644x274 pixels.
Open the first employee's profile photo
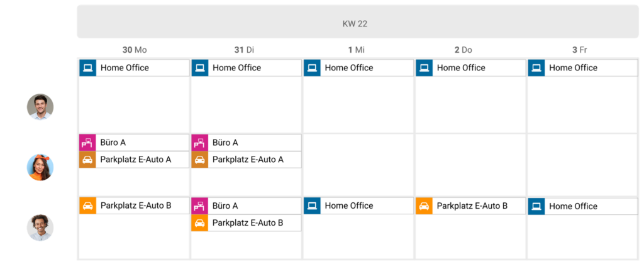40,107
